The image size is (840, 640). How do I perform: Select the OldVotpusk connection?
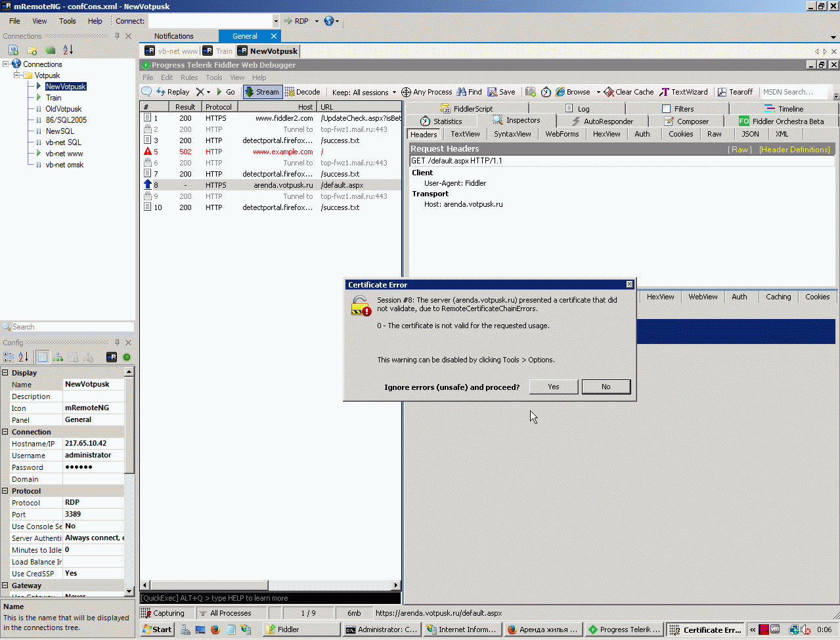(64, 109)
